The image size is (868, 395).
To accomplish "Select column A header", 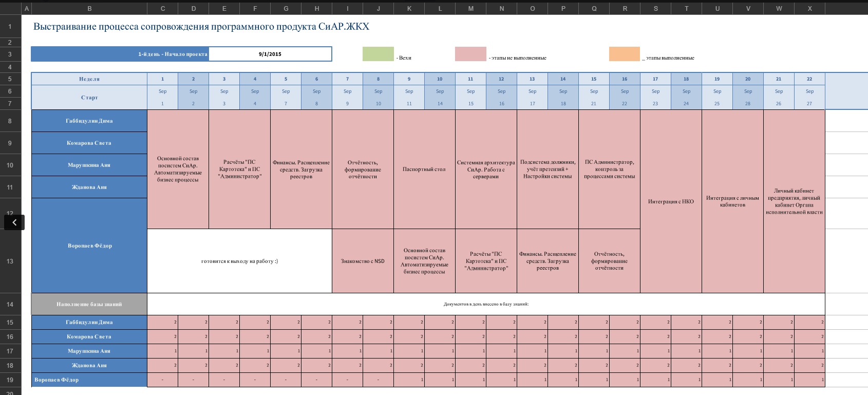I will (x=26, y=8).
